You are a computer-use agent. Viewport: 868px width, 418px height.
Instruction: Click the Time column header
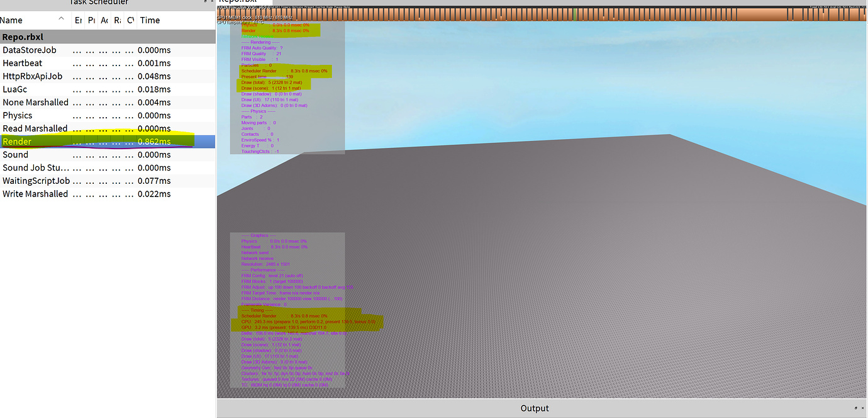149,20
